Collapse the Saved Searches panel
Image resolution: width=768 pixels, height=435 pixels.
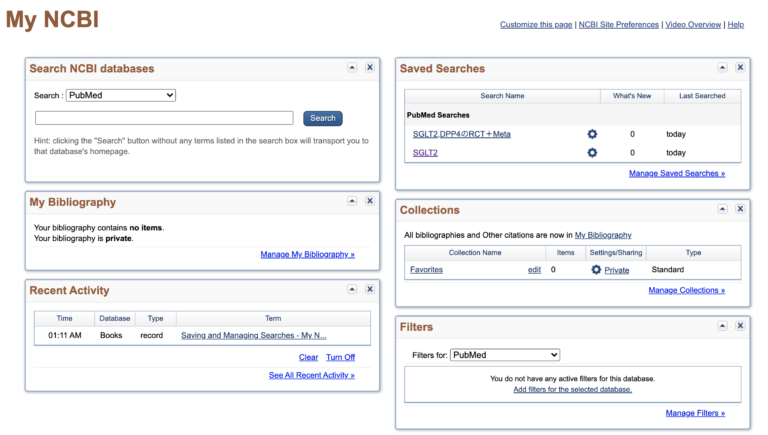[722, 68]
